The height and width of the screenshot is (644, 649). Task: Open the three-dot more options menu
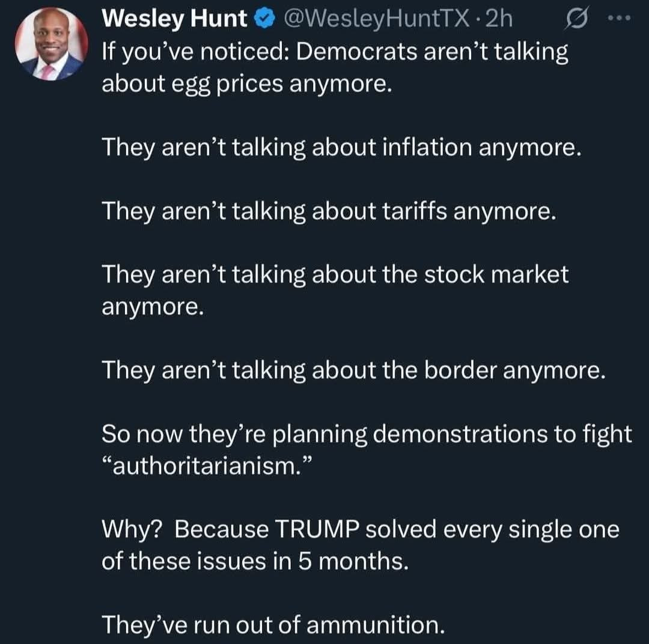click(616, 19)
